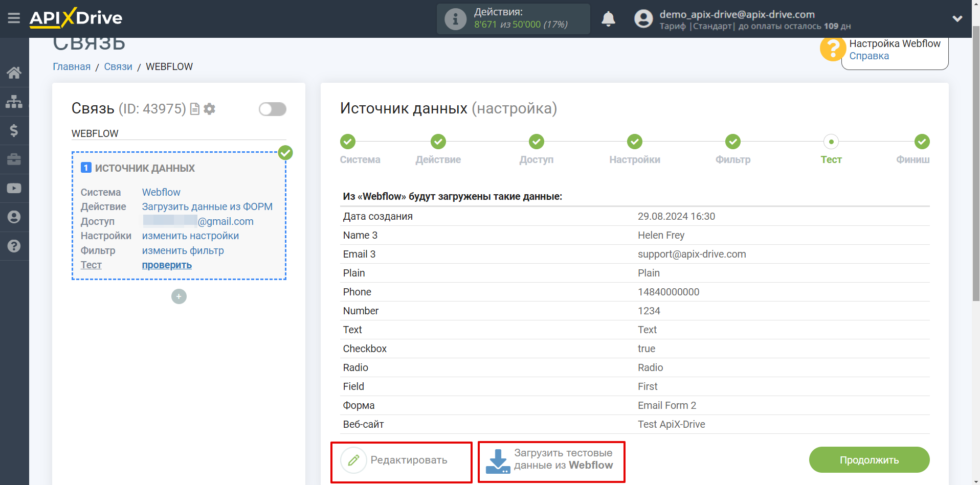The height and width of the screenshot is (485, 980).
Task: Open the notifications bell
Action: (608, 19)
